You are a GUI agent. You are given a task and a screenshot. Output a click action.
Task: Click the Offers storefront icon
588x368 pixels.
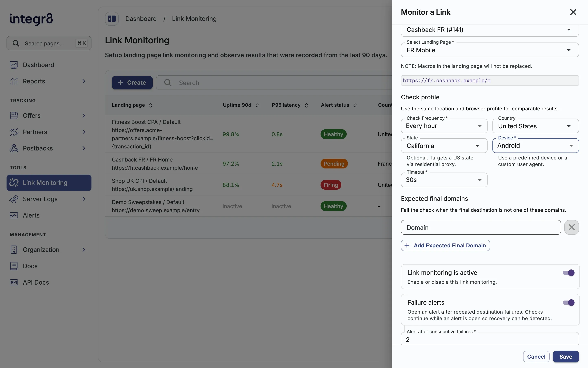coord(14,116)
